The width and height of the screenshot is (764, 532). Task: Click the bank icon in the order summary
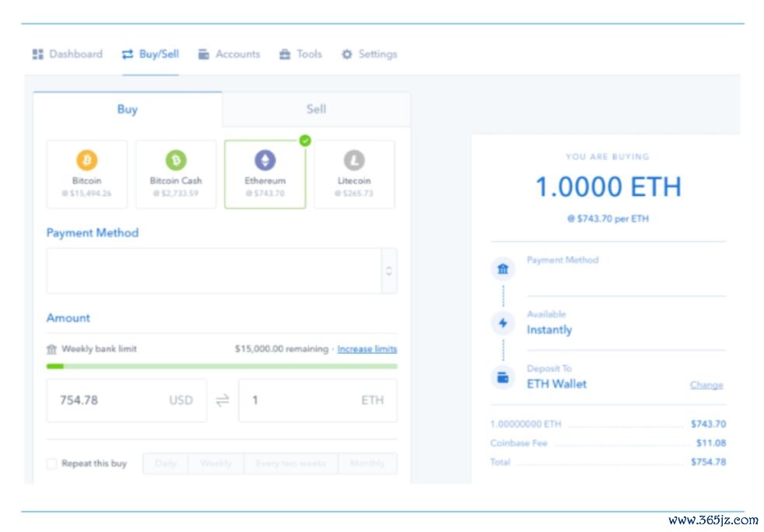(x=503, y=268)
